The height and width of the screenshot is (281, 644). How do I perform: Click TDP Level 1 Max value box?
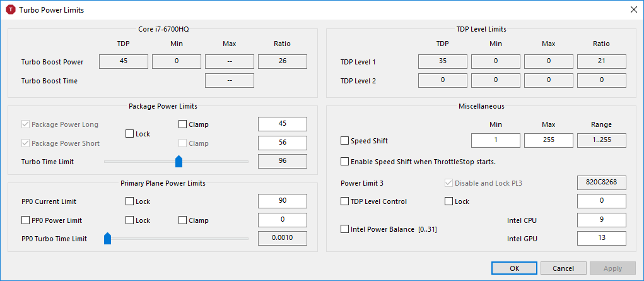click(549, 62)
